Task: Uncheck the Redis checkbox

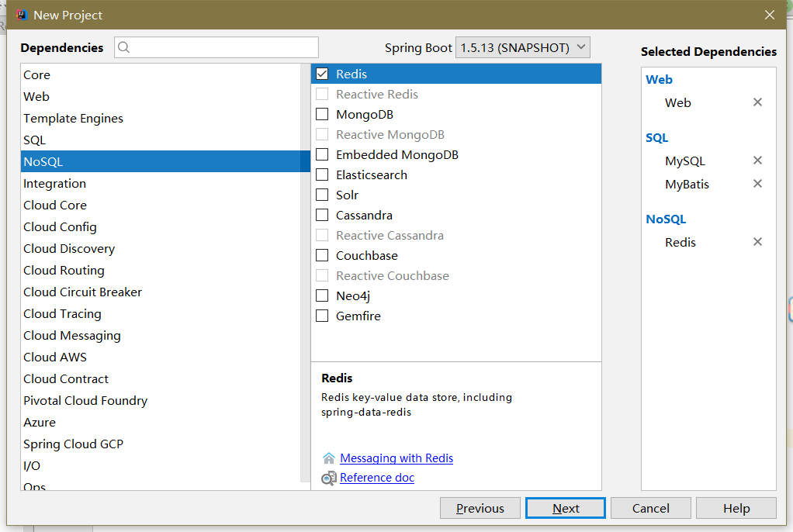Action: tap(322, 74)
